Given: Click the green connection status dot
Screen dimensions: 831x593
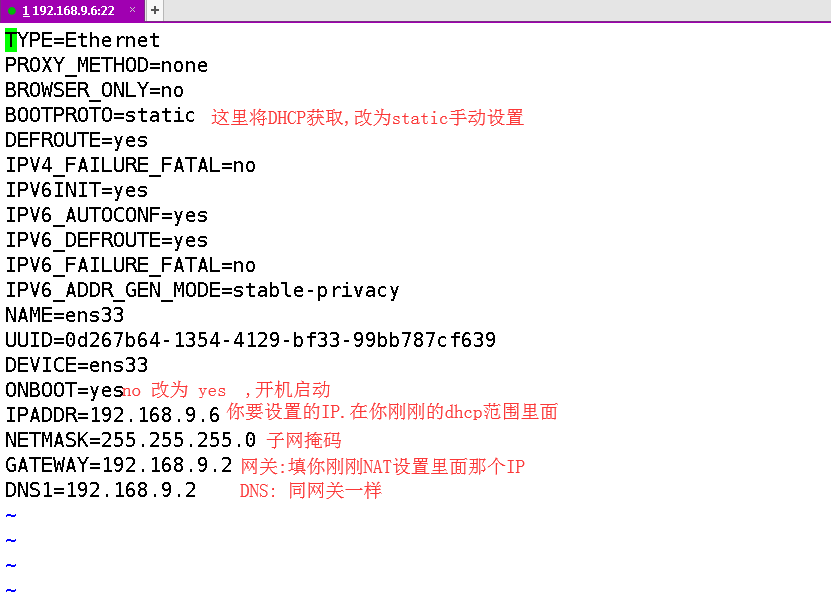Looking at the screenshot, I should [12, 10].
